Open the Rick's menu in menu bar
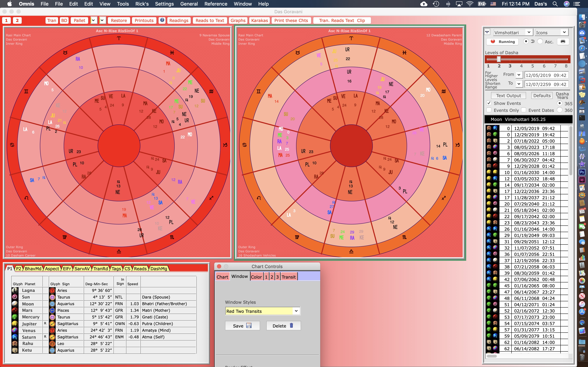The height and width of the screenshot is (367, 588). point(142,4)
